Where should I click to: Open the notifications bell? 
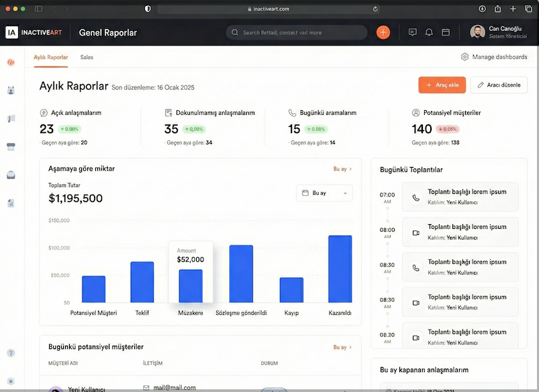click(x=429, y=32)
